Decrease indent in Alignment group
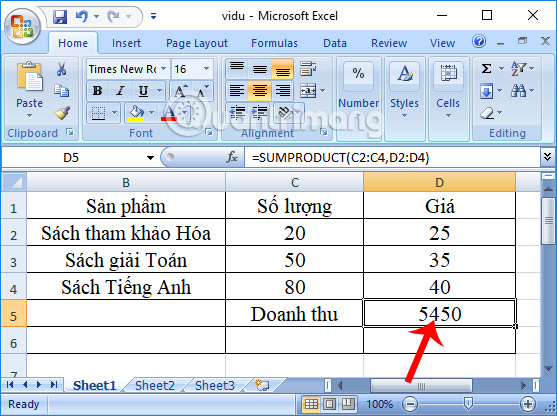This screenshot has height=416, width=557. pos(237,112)
